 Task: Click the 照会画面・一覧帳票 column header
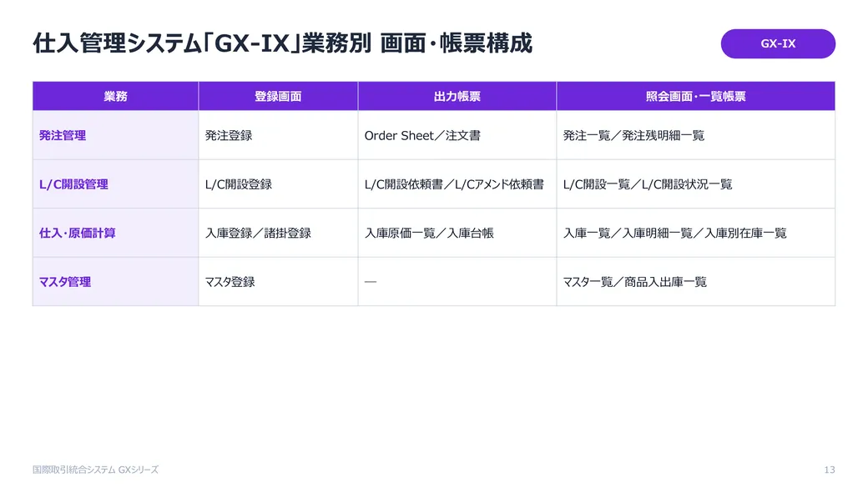696,96
